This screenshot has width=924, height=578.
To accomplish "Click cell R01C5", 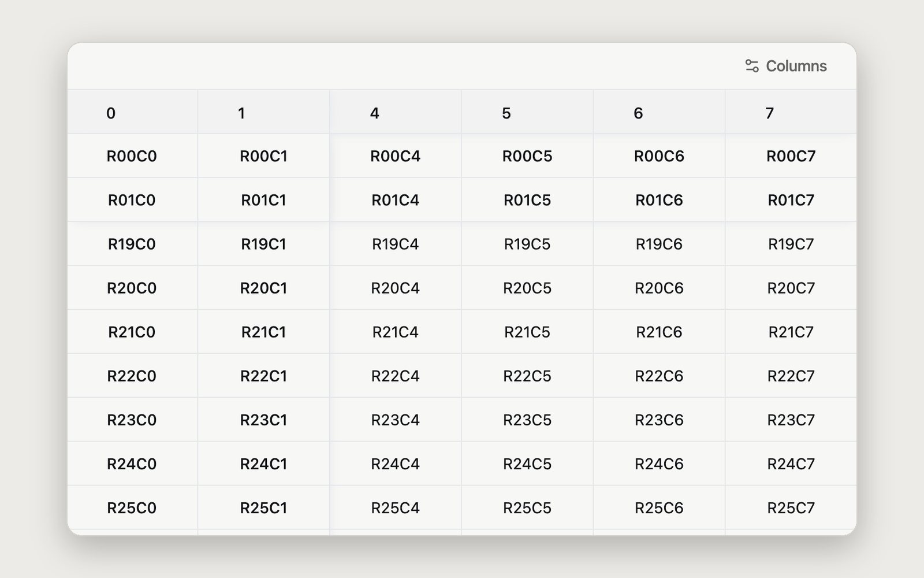I will [527, 200].
